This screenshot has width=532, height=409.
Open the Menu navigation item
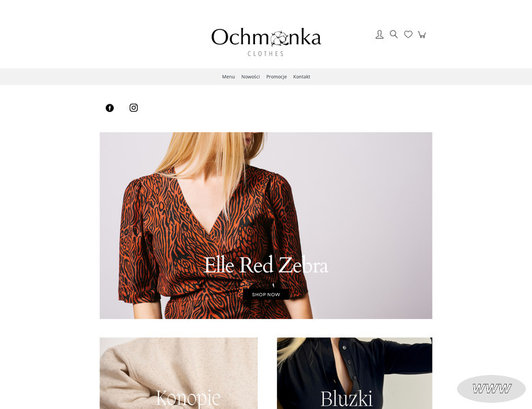pyautogui.click(x=228, y=76)
